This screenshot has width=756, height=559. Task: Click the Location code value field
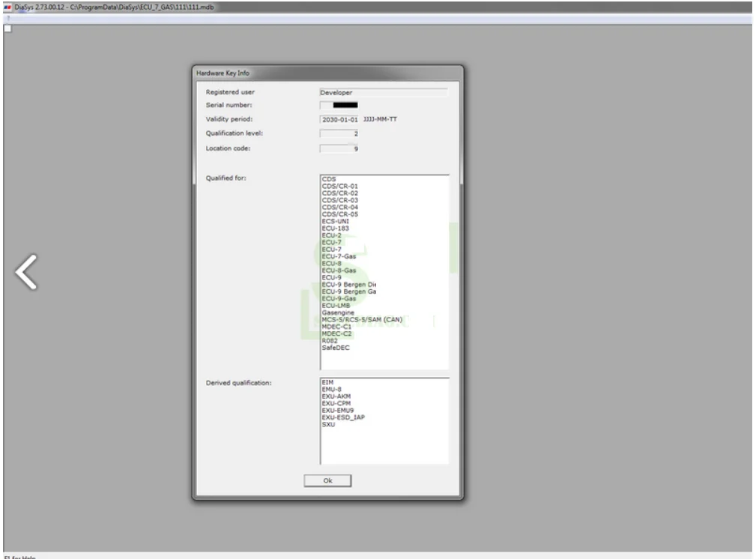point(339,148)
